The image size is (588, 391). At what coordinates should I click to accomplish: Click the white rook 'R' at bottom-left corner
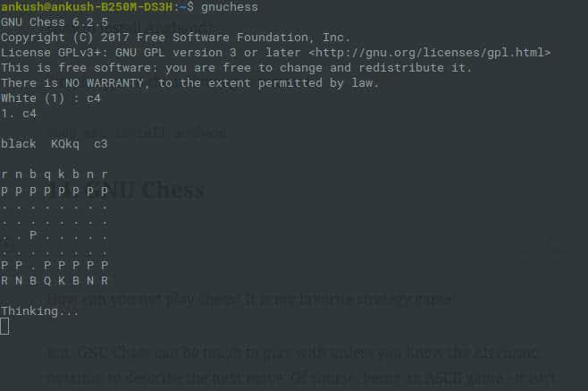tap(4, 281)
